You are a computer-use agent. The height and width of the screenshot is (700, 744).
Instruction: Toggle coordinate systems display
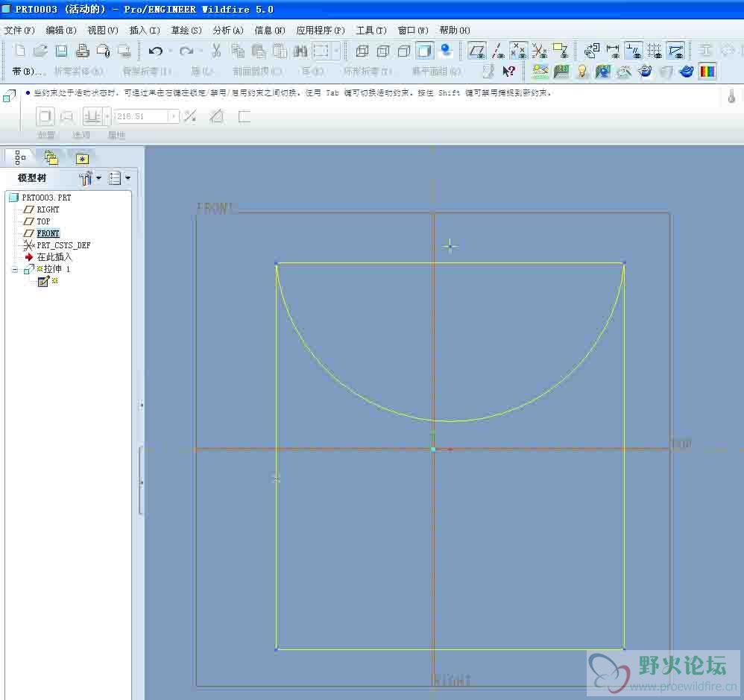point(540,50)
